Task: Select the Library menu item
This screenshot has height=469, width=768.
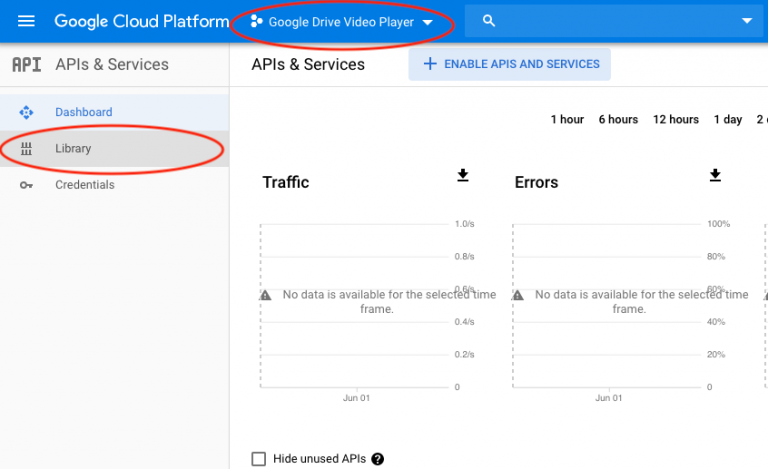Action: tap(73, 149)
